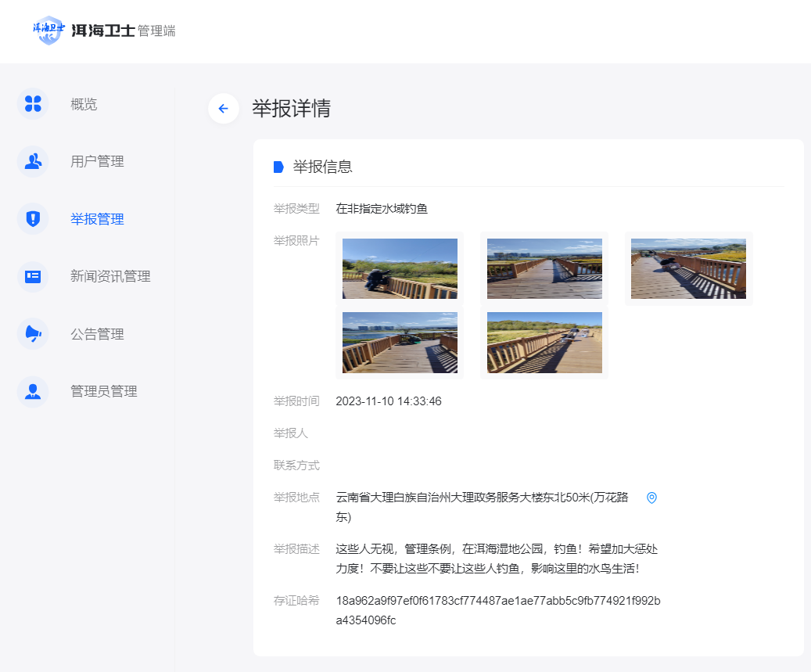Open the 管理员管理 menu label

tap(103, 391)
